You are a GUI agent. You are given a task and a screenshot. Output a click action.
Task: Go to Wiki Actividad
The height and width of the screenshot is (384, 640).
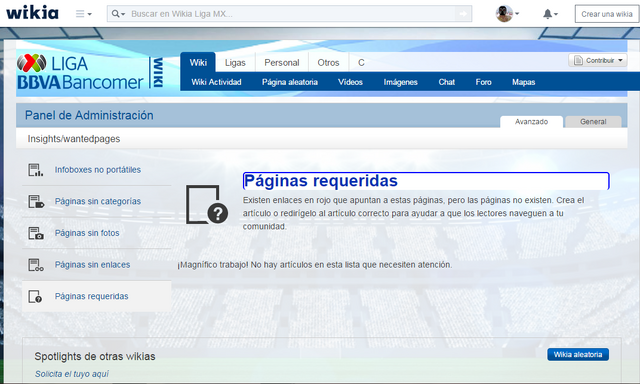216,82
